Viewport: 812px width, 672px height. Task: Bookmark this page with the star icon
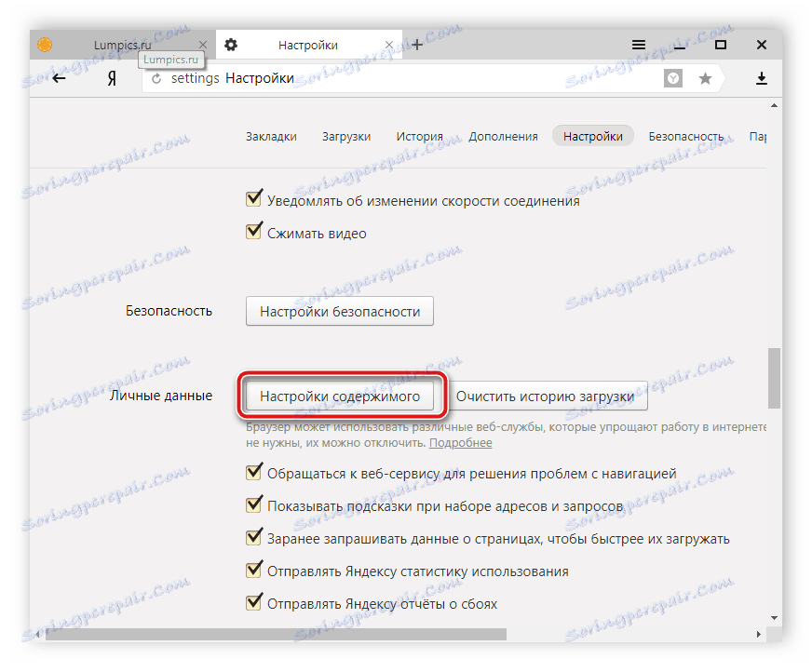pyautogui.click(x=705, y=79)
